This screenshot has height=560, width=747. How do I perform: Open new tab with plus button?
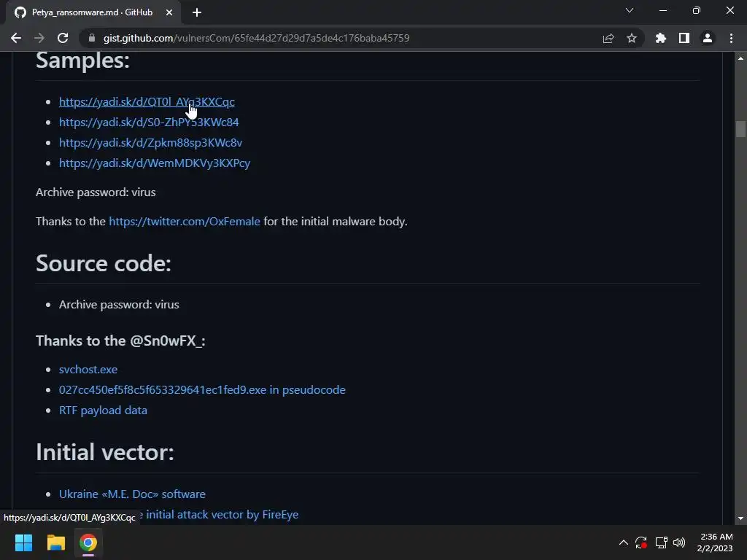(197, 12)
